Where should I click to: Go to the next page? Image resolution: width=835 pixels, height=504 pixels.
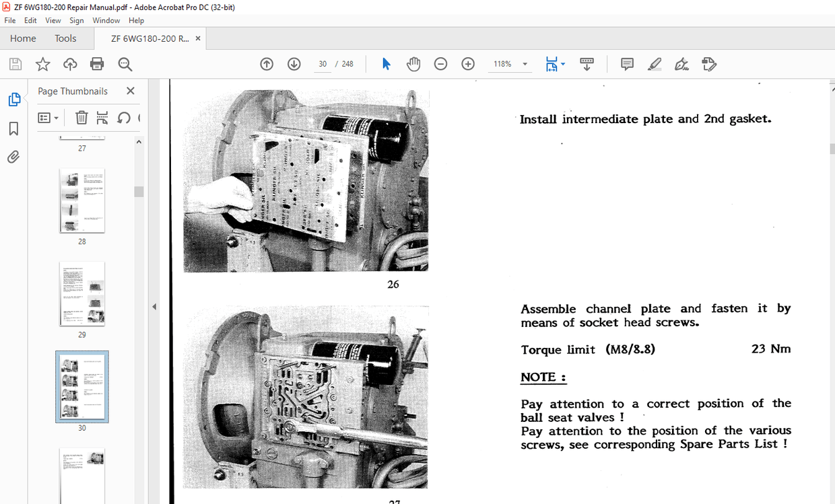(294, 64)
